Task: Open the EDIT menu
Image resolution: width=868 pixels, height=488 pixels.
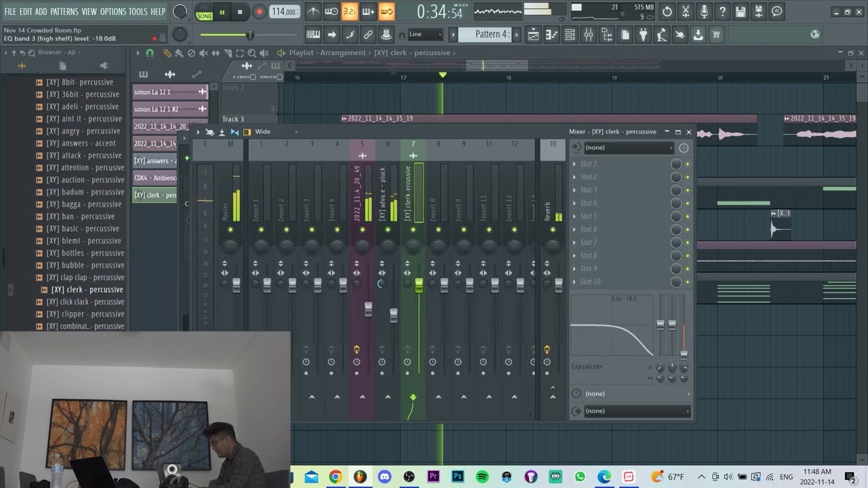Action: (26, 12)
